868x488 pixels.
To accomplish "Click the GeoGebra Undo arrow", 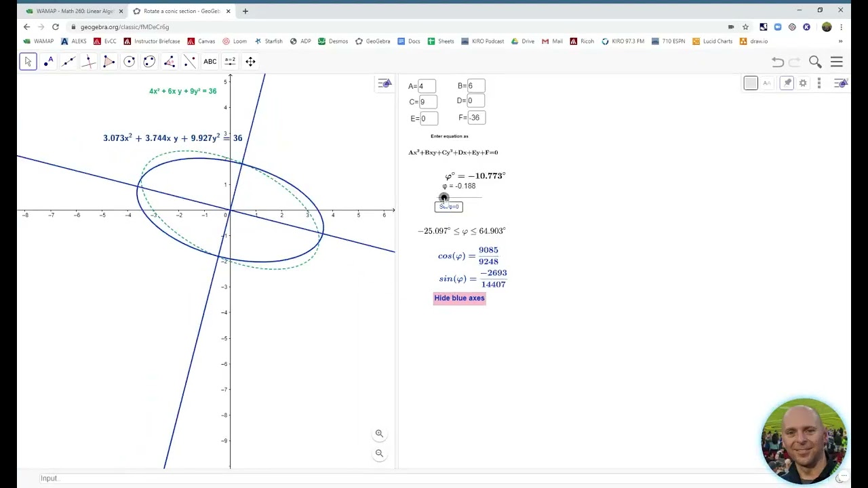I will point(778,62).
